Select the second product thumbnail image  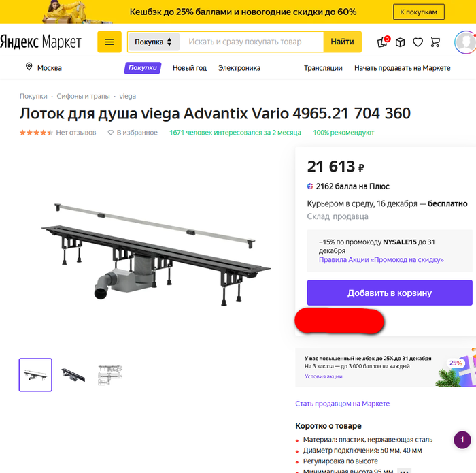pyautogui.click(x=73, y=375)
